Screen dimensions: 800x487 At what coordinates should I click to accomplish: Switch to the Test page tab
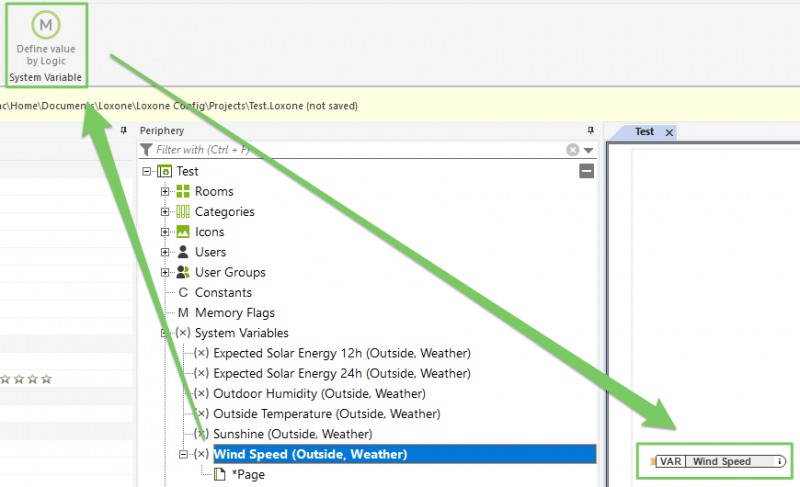coord(644,132)
